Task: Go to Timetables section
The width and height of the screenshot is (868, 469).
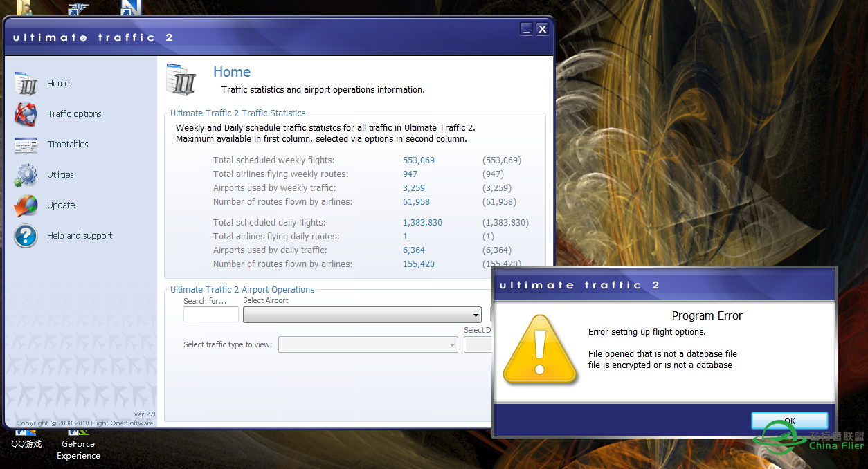Action: point(68,145)
